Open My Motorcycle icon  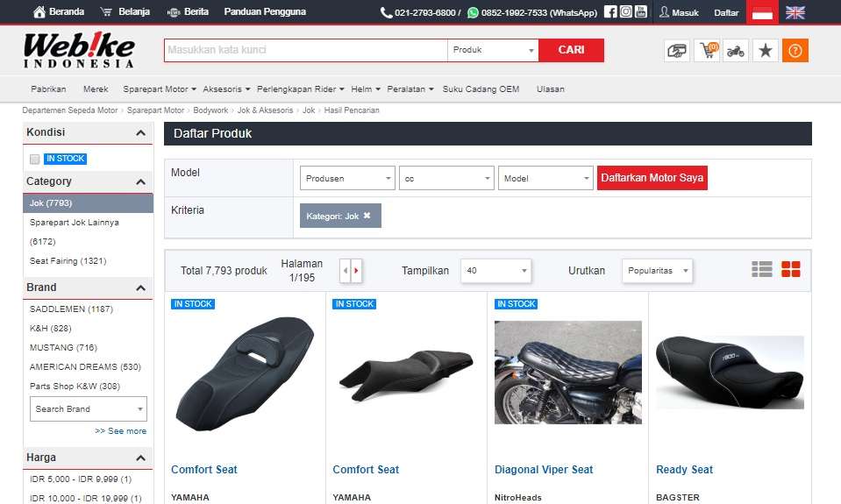coord(736,51)
